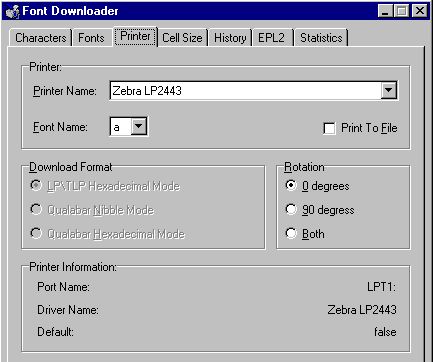Switch to the EPL2 tab
Image resolution: width=434 pixels, height=362 pixels.
(x=272, y=38)
